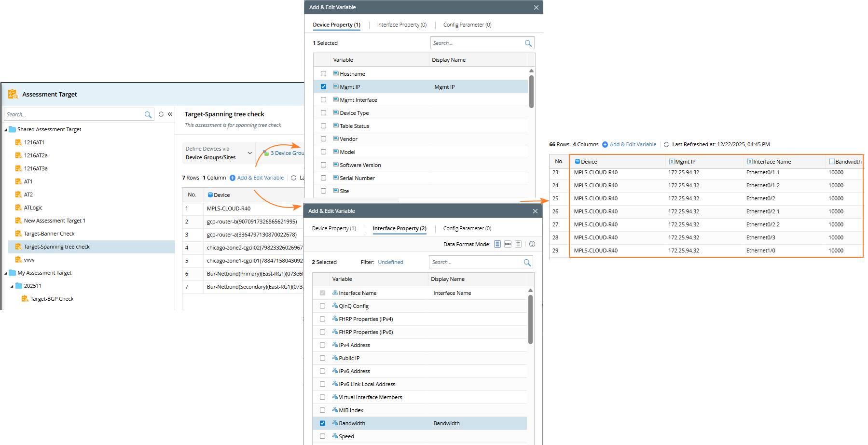
Task: Tick the Serial Number checkbox
Action: point(323,178)
